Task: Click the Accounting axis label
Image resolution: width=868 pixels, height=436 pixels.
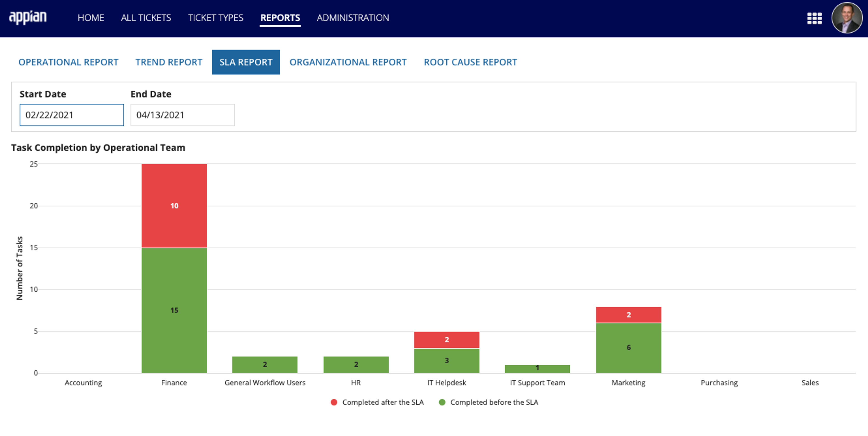Action: tap(83, 383)
